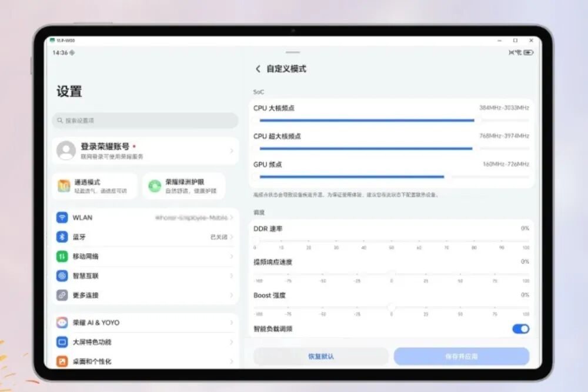Expand 荣耀 AI & YOYO row chevron
The width and height of the screenshot is (588, 392).
[231, 323]
